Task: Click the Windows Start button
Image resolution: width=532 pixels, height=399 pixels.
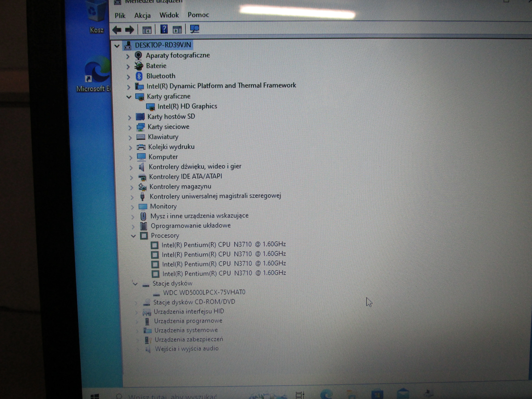Action: tap(95, 396)
